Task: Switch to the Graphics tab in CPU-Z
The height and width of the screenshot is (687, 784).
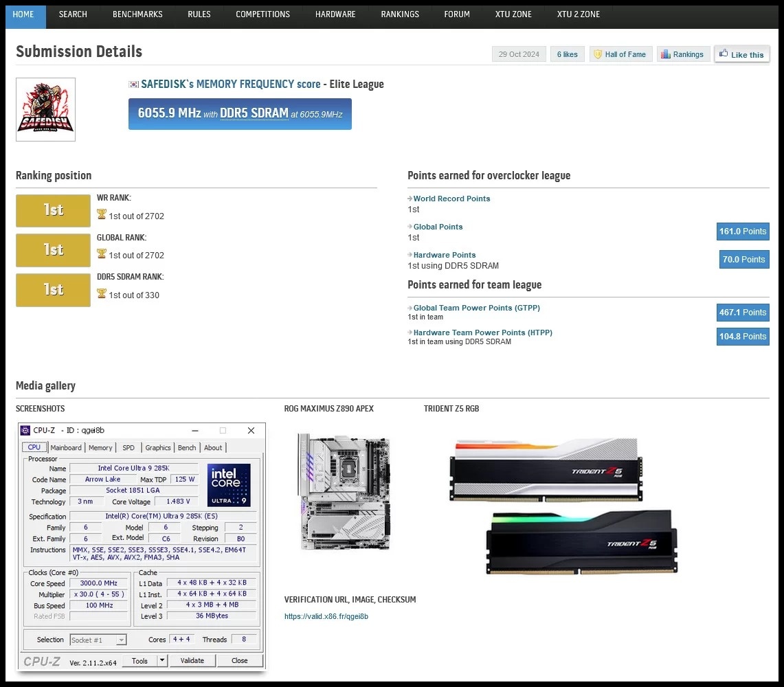Action: 158,448
